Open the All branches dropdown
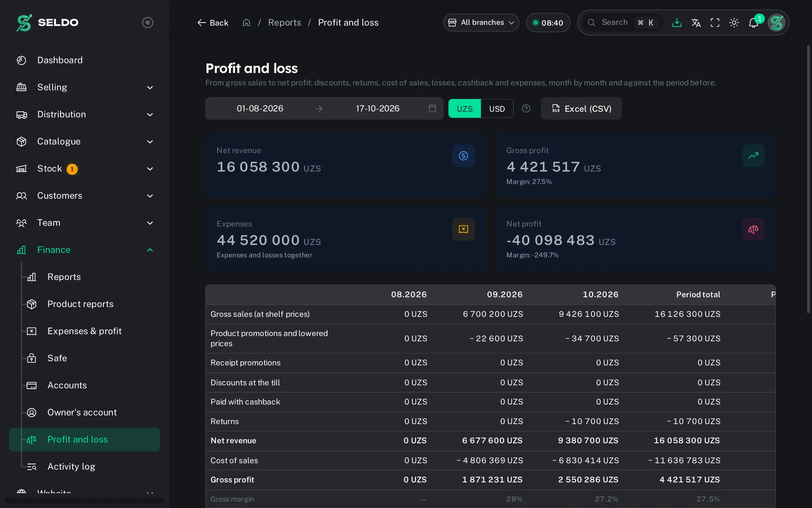Image resolution: width=812 pixels, height=508 pixels. coord(481,23)
